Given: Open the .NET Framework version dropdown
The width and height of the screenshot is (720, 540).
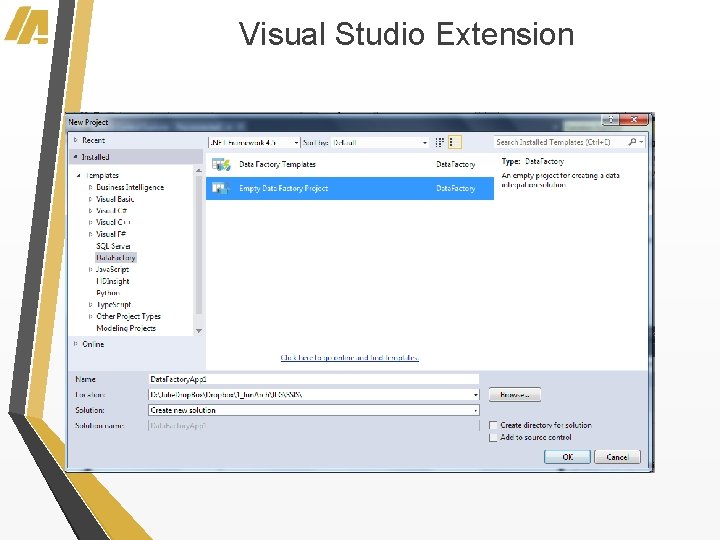Looking at the screenshot, I should [x=254, y=143].
